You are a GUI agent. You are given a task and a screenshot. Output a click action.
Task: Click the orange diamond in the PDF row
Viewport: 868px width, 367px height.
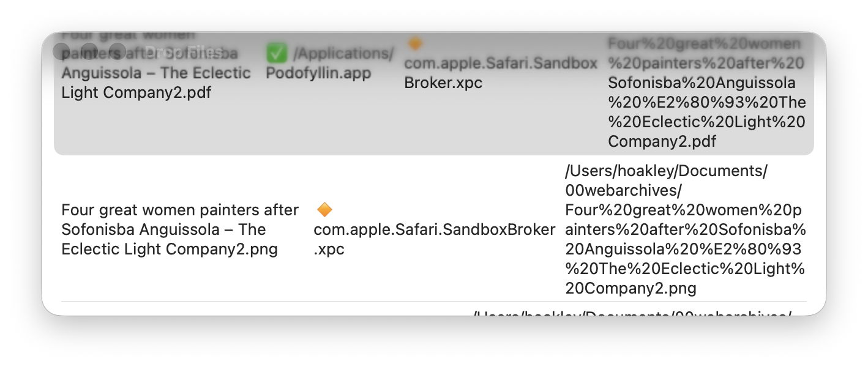click(x=415, y=43)
